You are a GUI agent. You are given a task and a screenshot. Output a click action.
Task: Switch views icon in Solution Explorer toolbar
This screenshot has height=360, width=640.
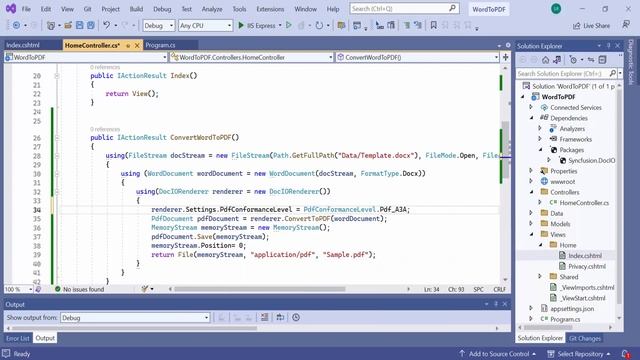(557, 60)
